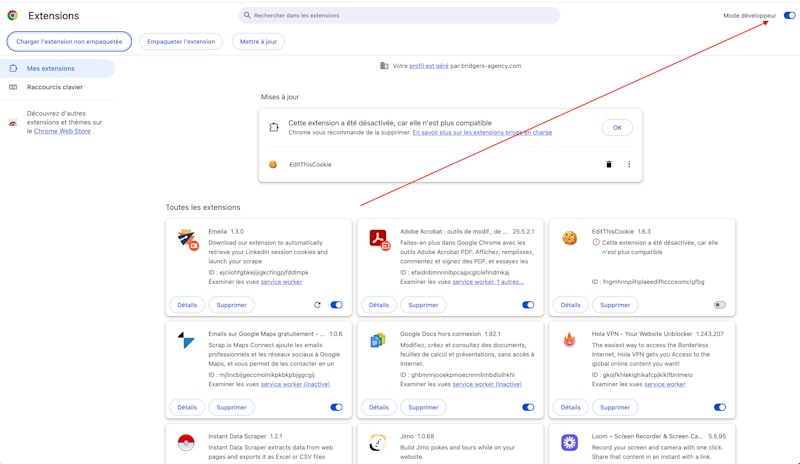Viewport: 800px width, 464px height.
Task: Open Raccourcis clavier section
Action: [x=58, y=87]
